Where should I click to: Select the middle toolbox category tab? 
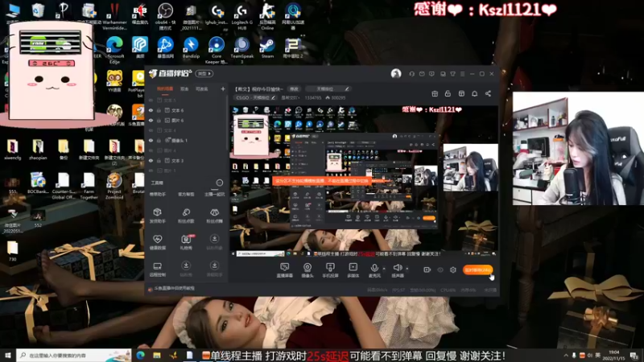click(x=186, y=194)
